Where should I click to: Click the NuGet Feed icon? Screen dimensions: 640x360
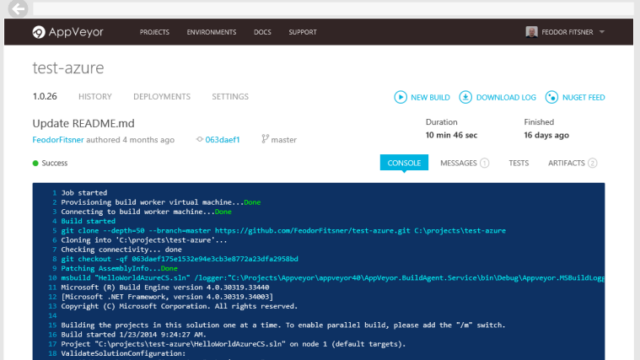click(x=551, y=97)
